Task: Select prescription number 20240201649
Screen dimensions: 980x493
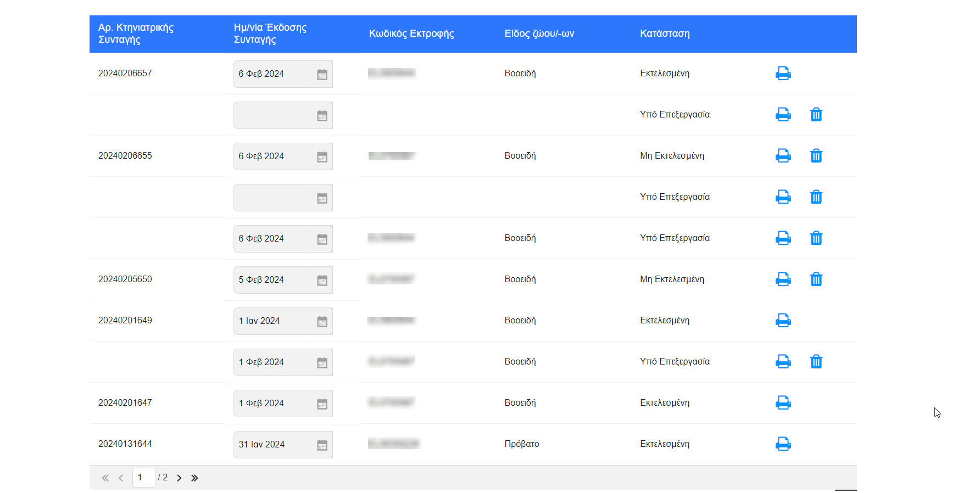Action: click(x=125, y=320)
